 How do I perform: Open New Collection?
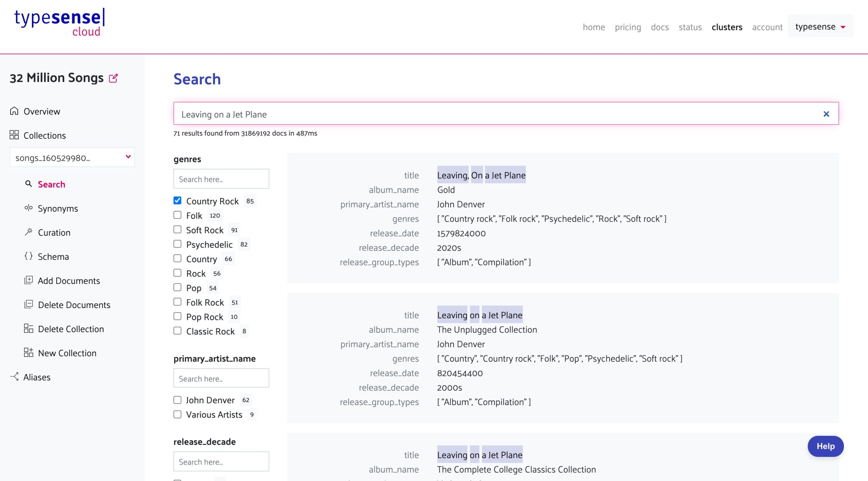(67, 353)
